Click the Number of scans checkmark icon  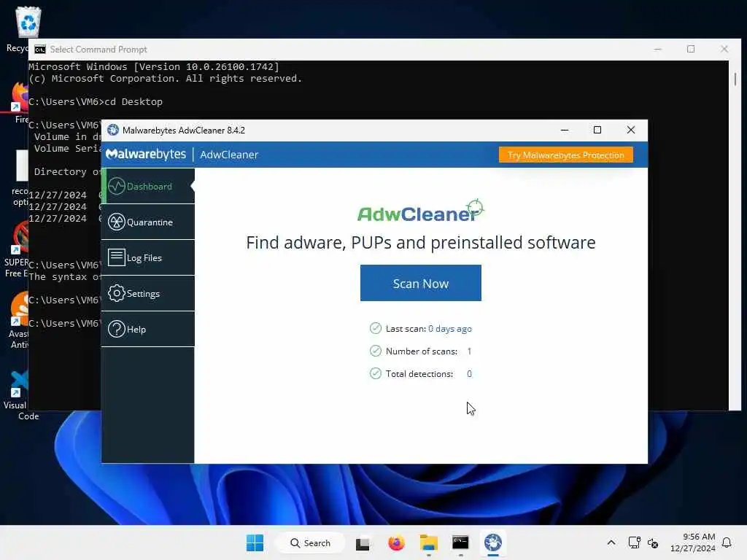[376, 351]
